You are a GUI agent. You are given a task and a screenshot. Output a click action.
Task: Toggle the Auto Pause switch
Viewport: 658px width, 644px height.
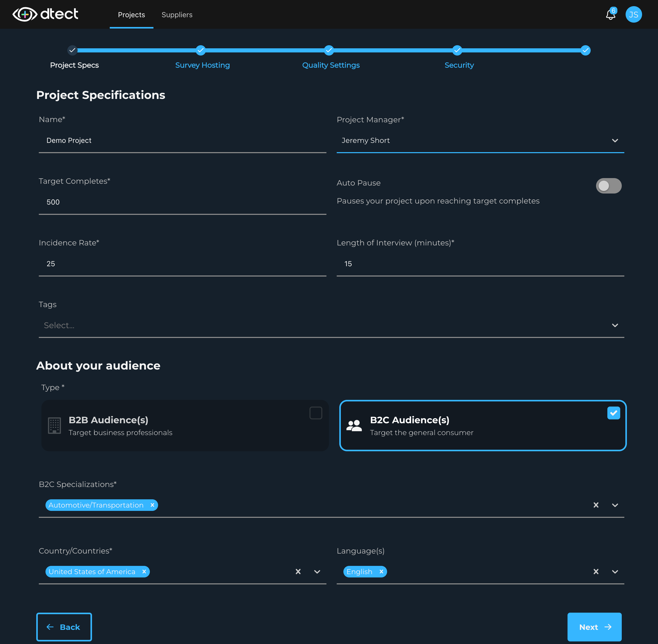[608, 186]
